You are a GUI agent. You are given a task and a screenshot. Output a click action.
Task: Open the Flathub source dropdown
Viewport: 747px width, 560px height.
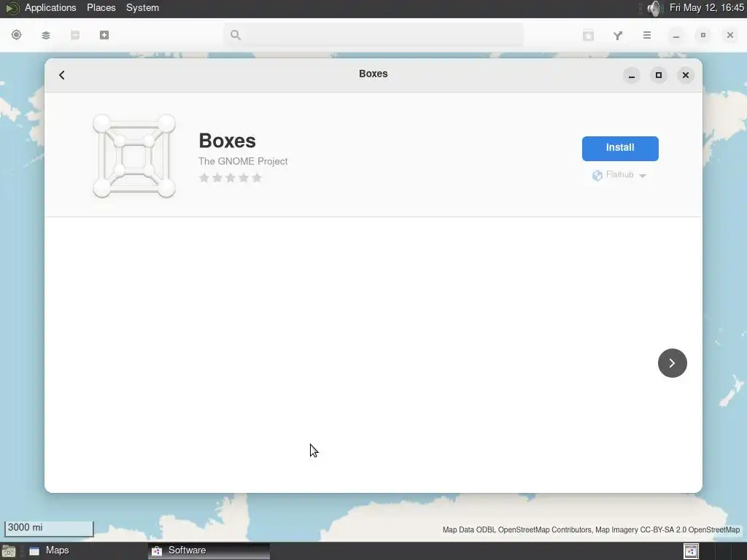[x=619, y=175]
